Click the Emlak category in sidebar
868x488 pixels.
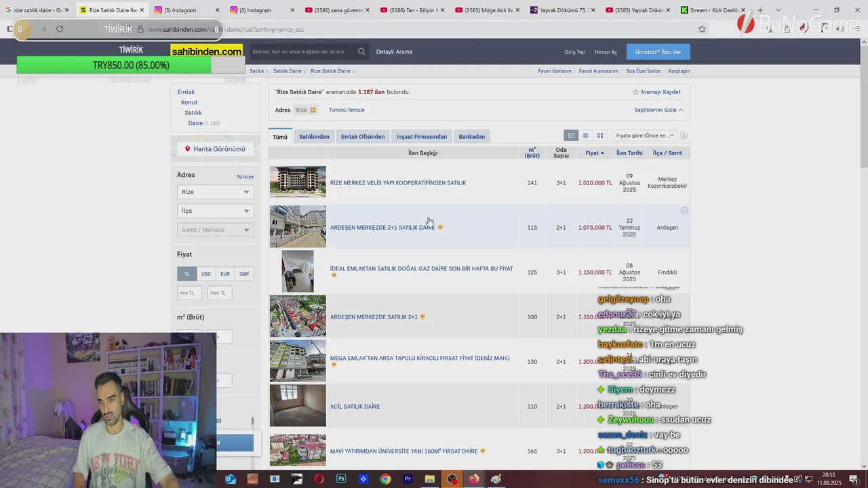[x=186, y=92]
